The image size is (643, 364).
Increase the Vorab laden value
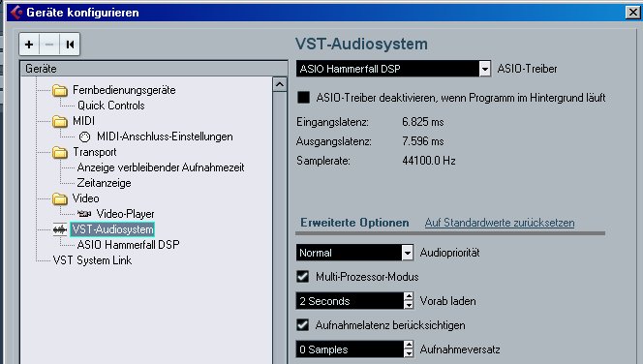(x=409, y=297)
